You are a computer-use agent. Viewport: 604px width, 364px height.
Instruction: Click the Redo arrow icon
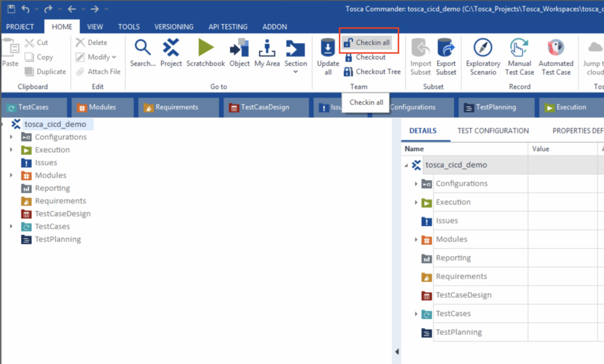point(48,8)
